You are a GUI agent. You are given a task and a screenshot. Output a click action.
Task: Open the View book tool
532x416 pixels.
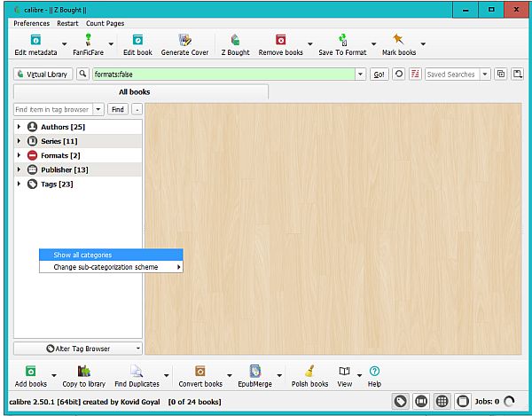[344, 376]
